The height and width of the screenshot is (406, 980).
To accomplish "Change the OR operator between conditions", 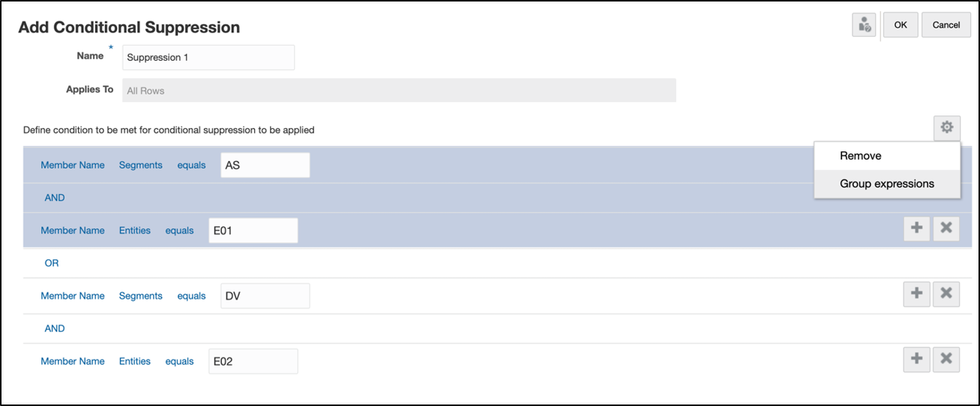I will pos(52,263).
